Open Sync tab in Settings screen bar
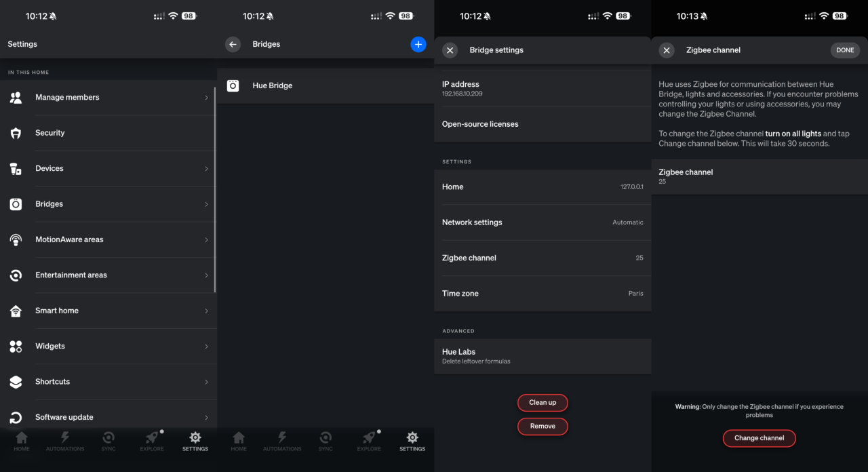Image resolution: width=868 pixels, height=472 pixels. (108, 441)
